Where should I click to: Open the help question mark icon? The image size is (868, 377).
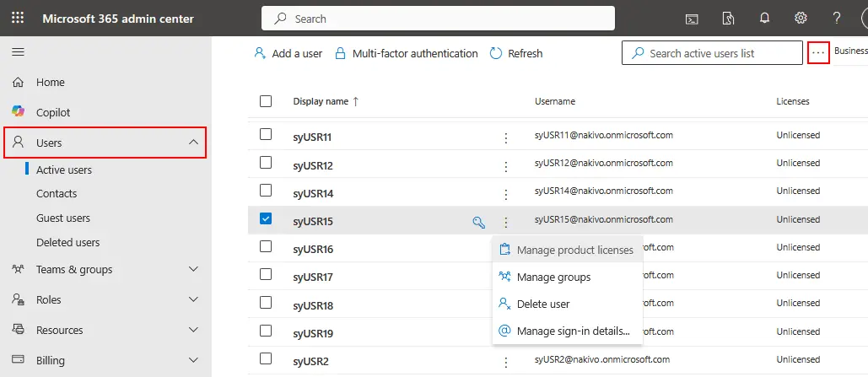click(x=837, y=19)
